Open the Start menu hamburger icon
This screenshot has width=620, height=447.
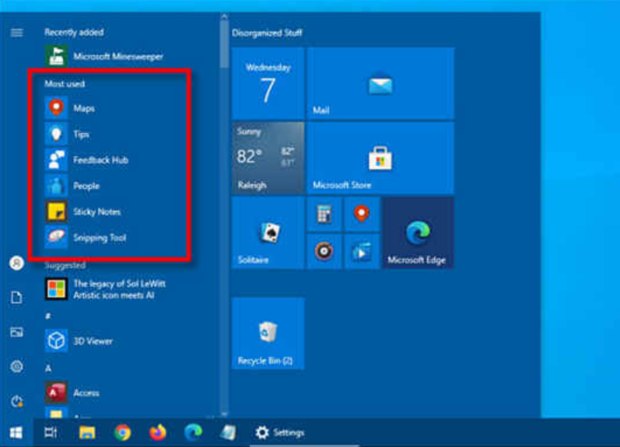click(17, 32)
